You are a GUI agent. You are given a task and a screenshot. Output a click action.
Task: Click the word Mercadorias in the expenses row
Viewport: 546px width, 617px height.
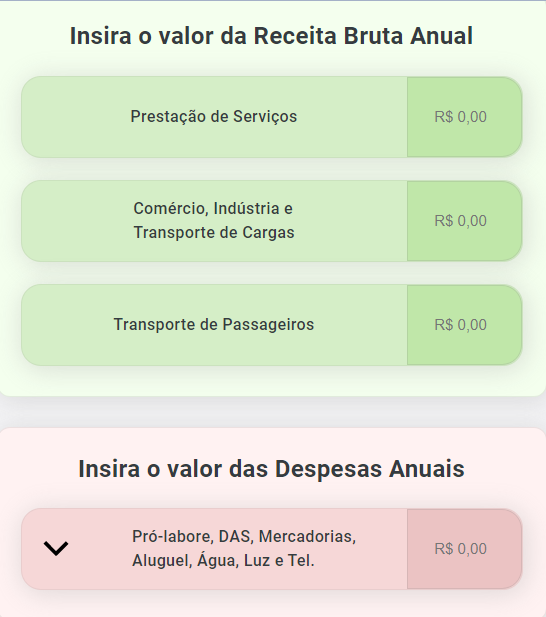[x=307, y=536]
